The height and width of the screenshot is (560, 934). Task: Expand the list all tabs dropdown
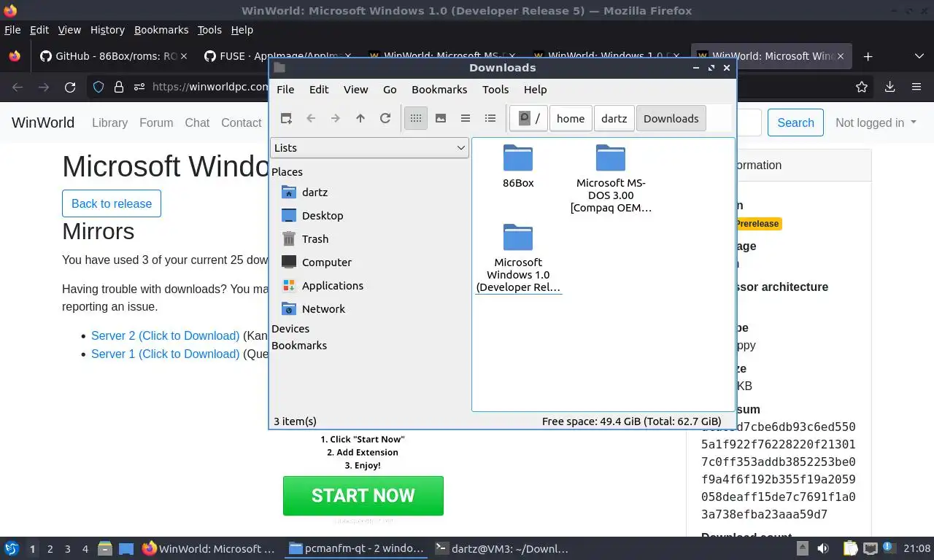(x=919, y=56)
